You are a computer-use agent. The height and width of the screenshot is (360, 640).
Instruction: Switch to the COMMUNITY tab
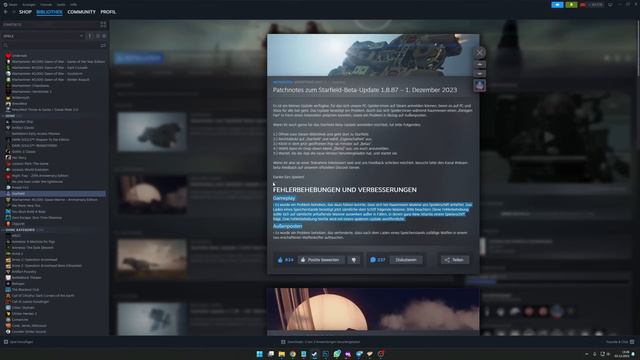(x=82, y=12)
